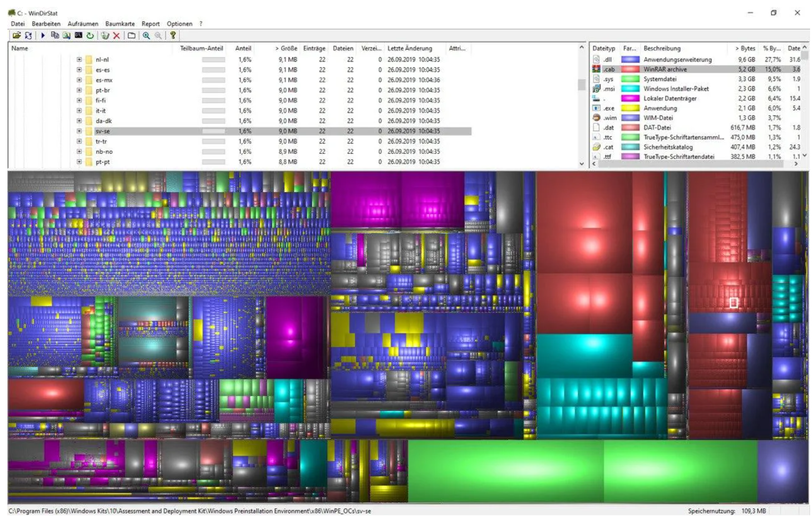Click the zoom in magnifier icon
The width and height of the screenshot is (812, 516).
[146, 36]
